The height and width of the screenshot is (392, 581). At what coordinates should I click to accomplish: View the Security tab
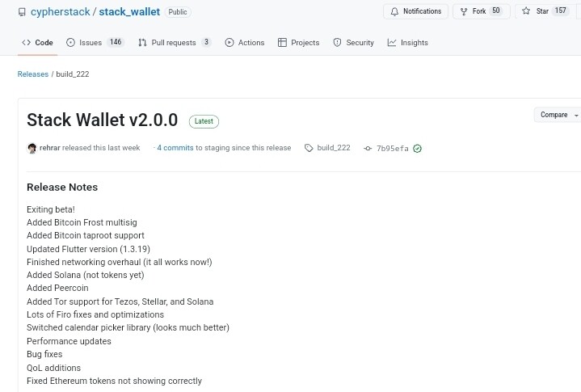[353, 43]
